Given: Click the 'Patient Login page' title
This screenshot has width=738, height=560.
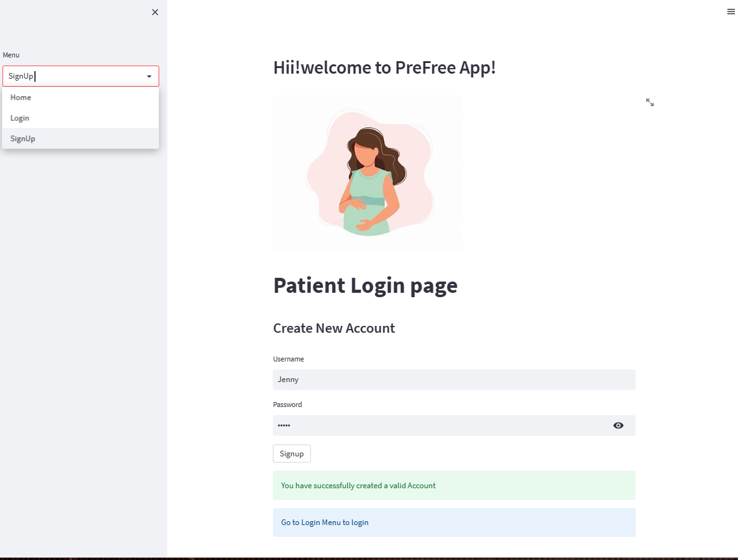Looking at the screenshot, I should tap(365, 285).
